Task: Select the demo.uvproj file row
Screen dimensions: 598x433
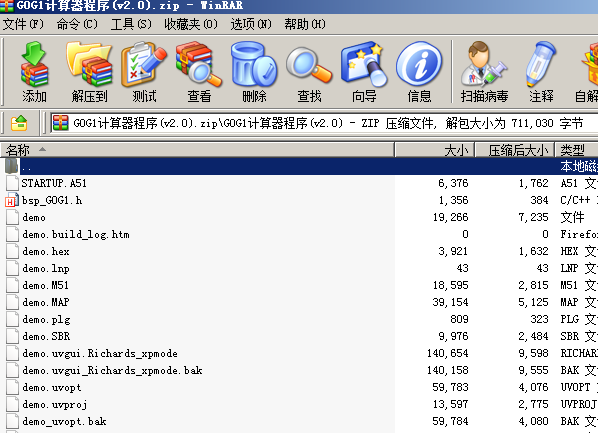Action: [x=299, y=404]
